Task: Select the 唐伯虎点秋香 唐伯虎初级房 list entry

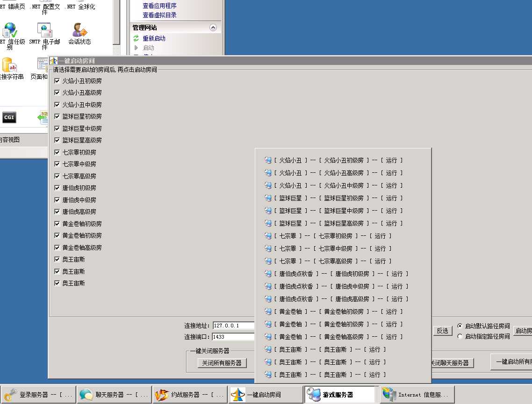Action: pos(338,274)
